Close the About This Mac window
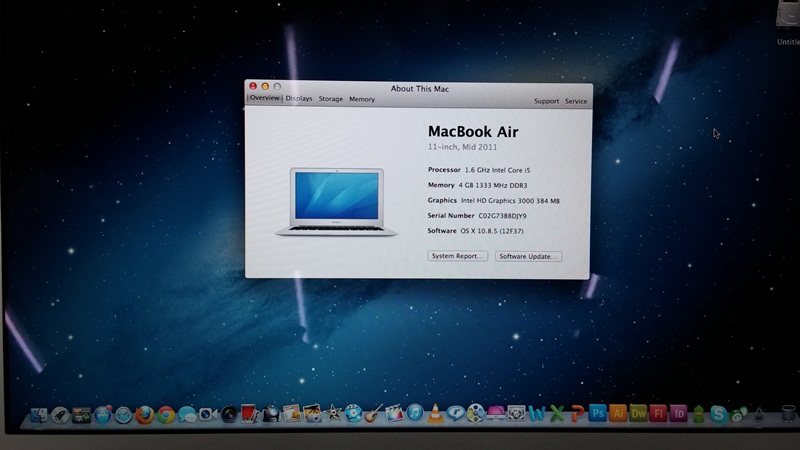 click(253, 86)
